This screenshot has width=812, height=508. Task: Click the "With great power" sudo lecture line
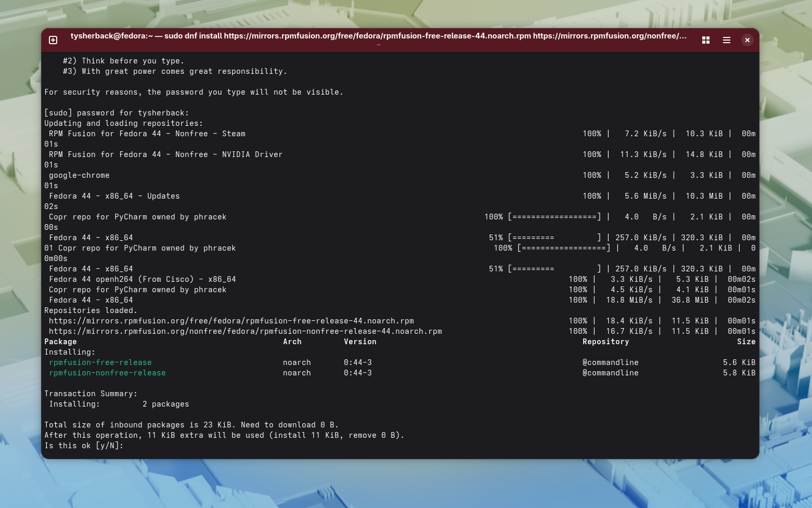[x=175, y=71]
